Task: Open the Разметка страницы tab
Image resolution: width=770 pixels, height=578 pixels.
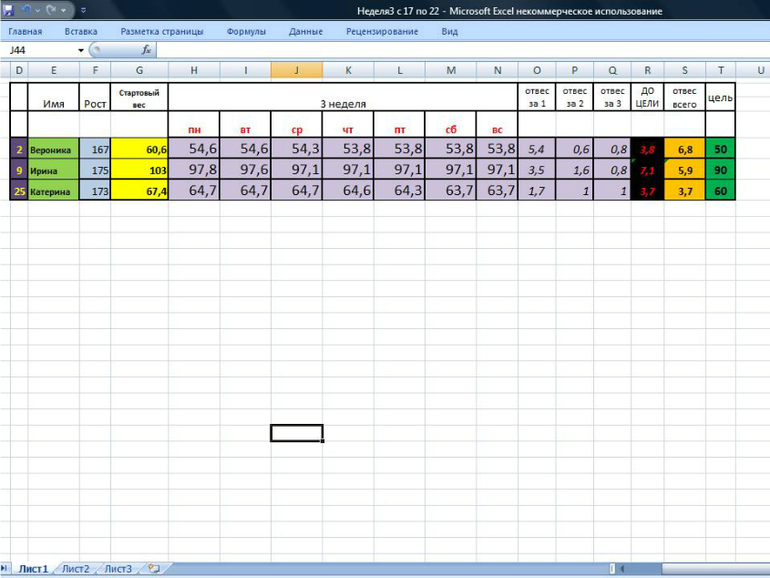Action: [162, 31]
